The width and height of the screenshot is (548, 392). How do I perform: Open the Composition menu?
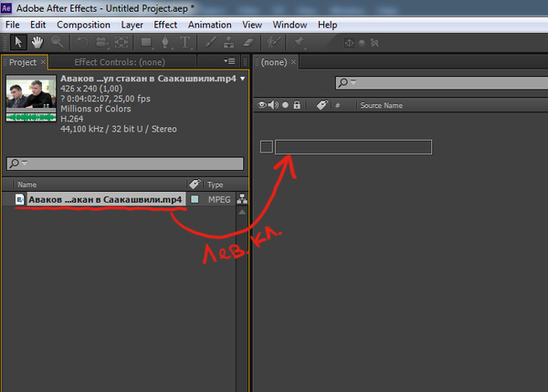(x=83, y=25)
